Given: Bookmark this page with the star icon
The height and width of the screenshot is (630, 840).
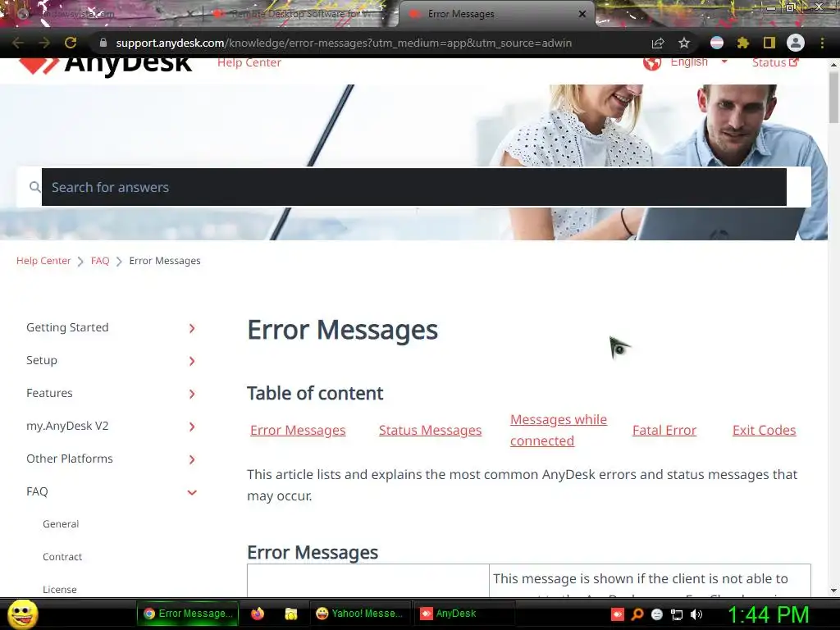Looking at the screenshot, I should click(x=684, y=43).
